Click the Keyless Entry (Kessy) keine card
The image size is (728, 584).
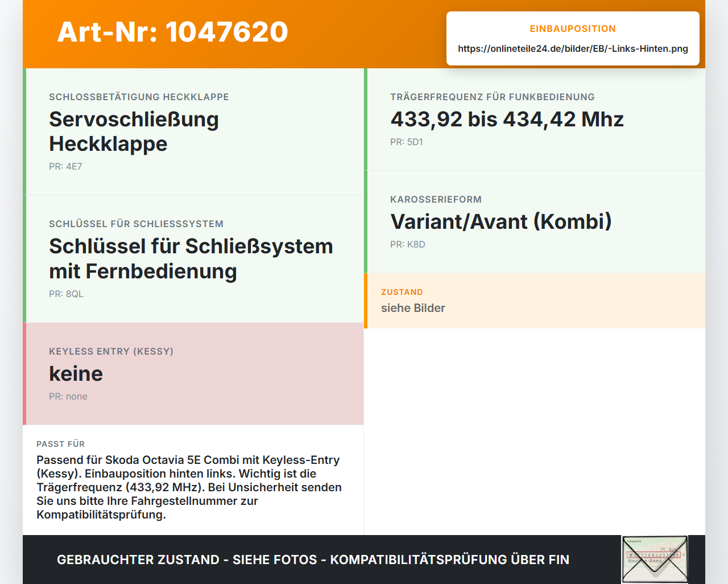pos(193,374)
